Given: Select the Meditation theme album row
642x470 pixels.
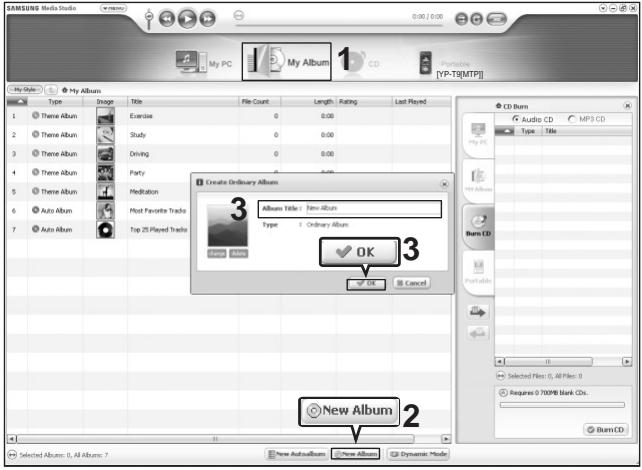Looking at the screenshot, I should pyautogui.click(x=98, y=192).
